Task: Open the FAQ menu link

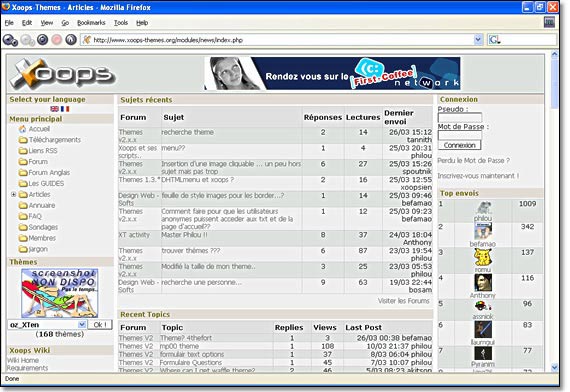Action: pyautogui.click(x=35, y=216)
